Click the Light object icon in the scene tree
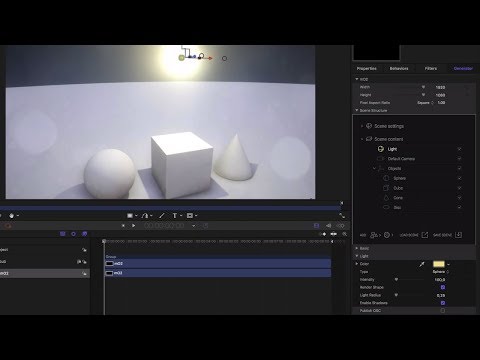 pyautogui.click(x=381, y=149)
